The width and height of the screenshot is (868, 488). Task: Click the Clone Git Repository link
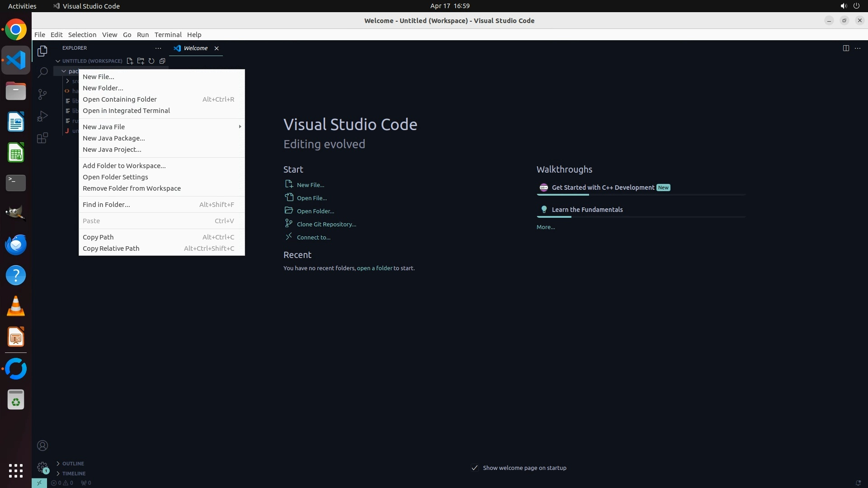tap(326, 224)
